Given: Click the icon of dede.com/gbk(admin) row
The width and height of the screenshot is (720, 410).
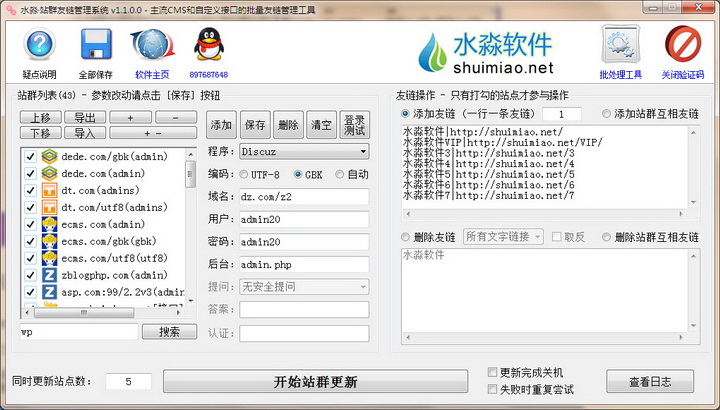Looking at the screenshot, I should coord(50,157).
